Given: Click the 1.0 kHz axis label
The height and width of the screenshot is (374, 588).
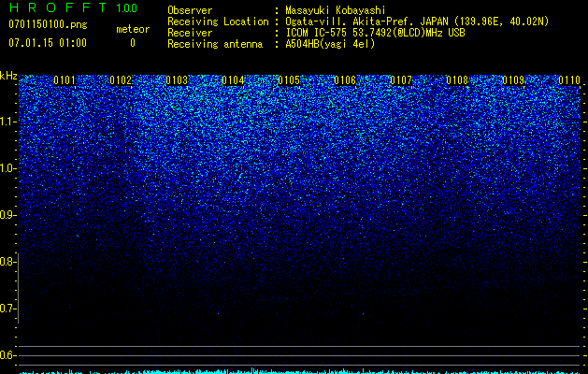Looking at the screenshot, I should (8, 168).
